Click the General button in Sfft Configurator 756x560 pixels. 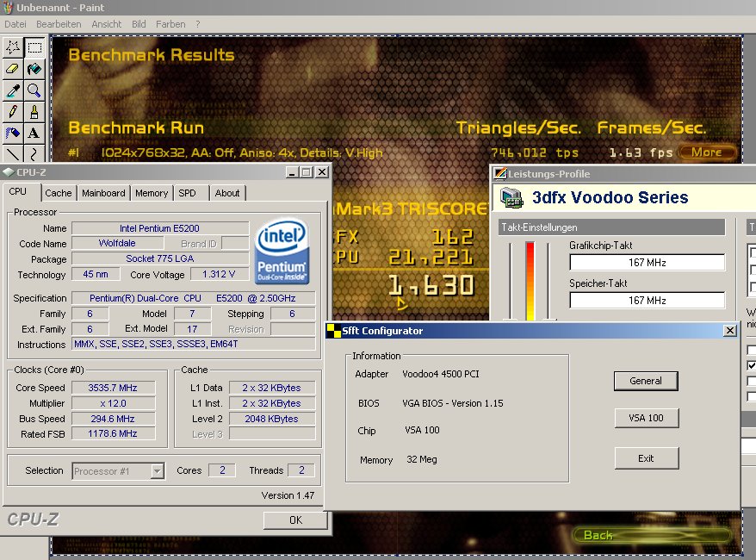pyautogui.click(x=646, y=381)
